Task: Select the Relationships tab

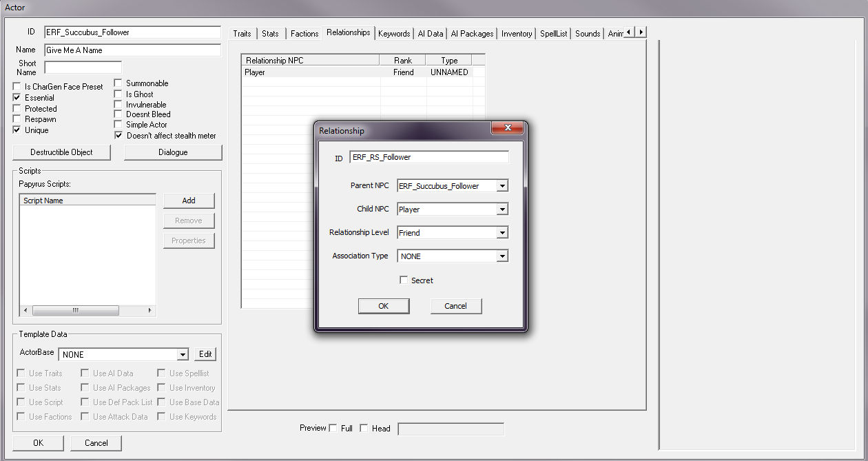Action: (x=348, y=32)
